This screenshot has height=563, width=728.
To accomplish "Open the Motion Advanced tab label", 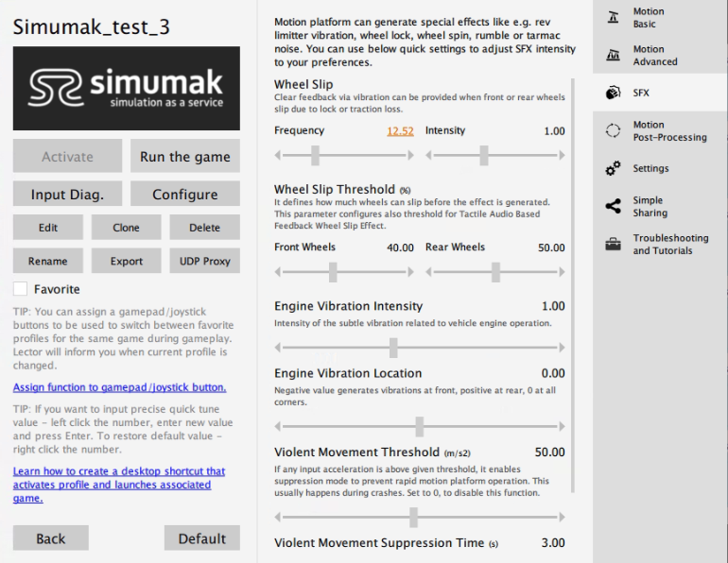I will (654, 56).
